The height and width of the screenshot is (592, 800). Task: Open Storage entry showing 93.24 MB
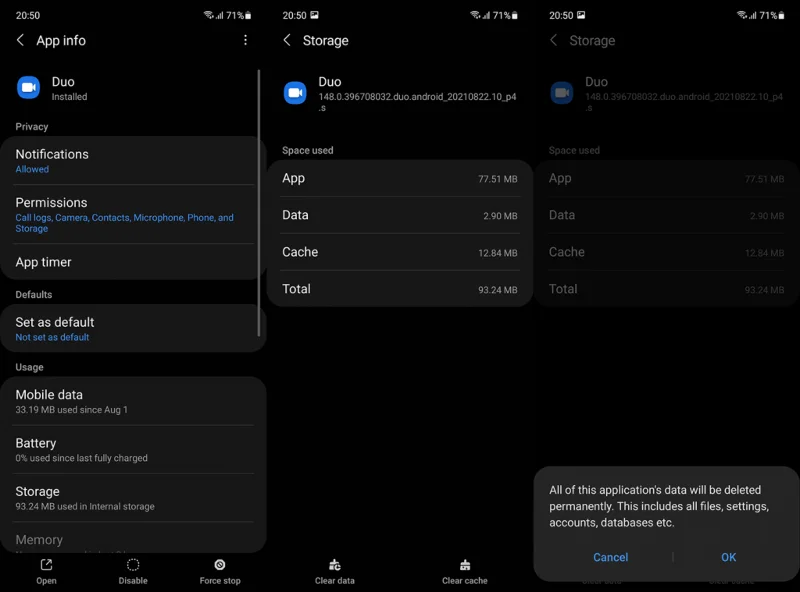pyautogui.click(x=133, y=498)
